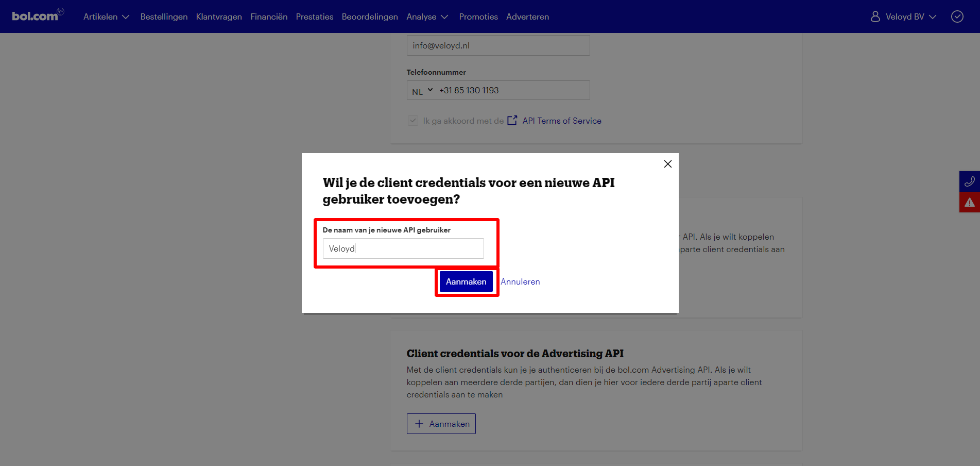Open the Artikelen menu

pyautogui.click(x=106, y=16)
